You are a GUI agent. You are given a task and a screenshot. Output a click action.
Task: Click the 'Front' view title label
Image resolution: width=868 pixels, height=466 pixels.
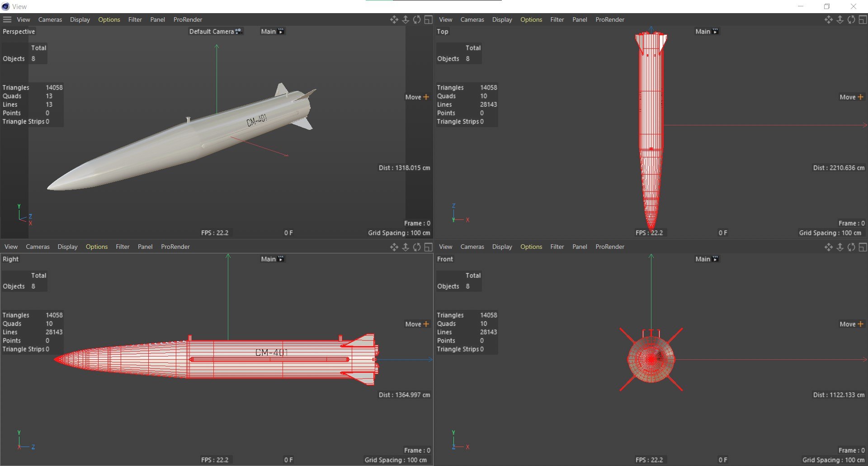445,259
